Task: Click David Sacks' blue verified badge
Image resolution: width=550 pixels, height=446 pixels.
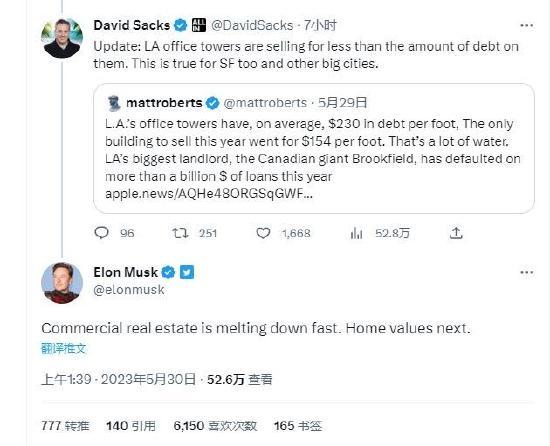Action: point(181,25)
